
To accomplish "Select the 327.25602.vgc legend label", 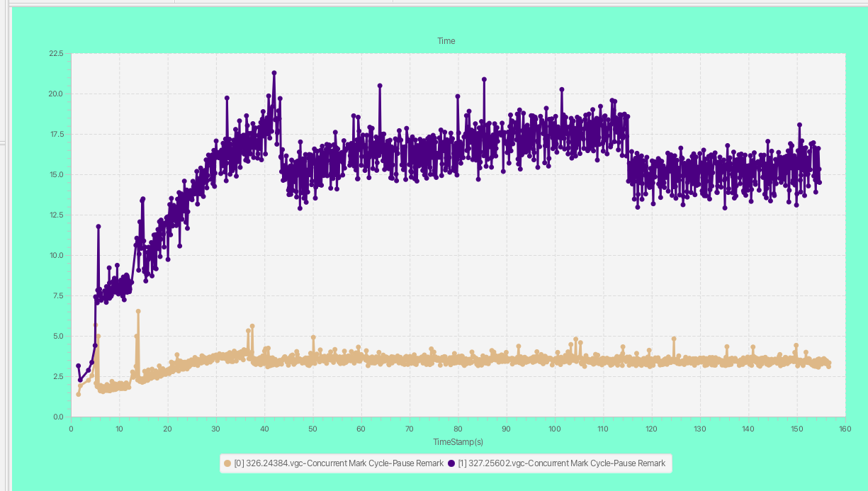I will [x=562, y=463].
